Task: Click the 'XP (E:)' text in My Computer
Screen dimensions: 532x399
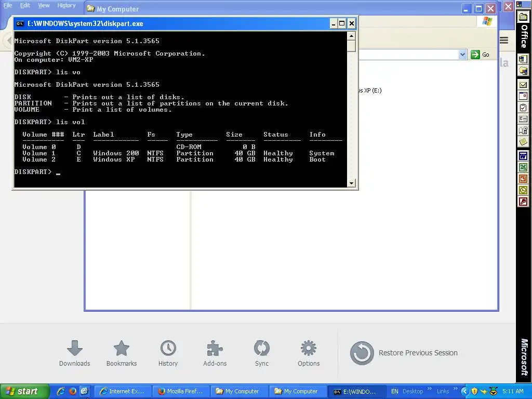Action: pos(373,90)
